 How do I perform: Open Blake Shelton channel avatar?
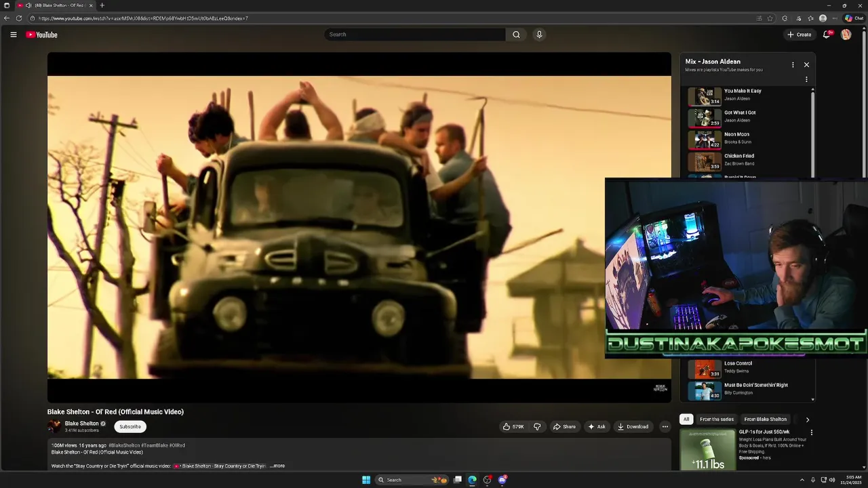tap(54, 426)
